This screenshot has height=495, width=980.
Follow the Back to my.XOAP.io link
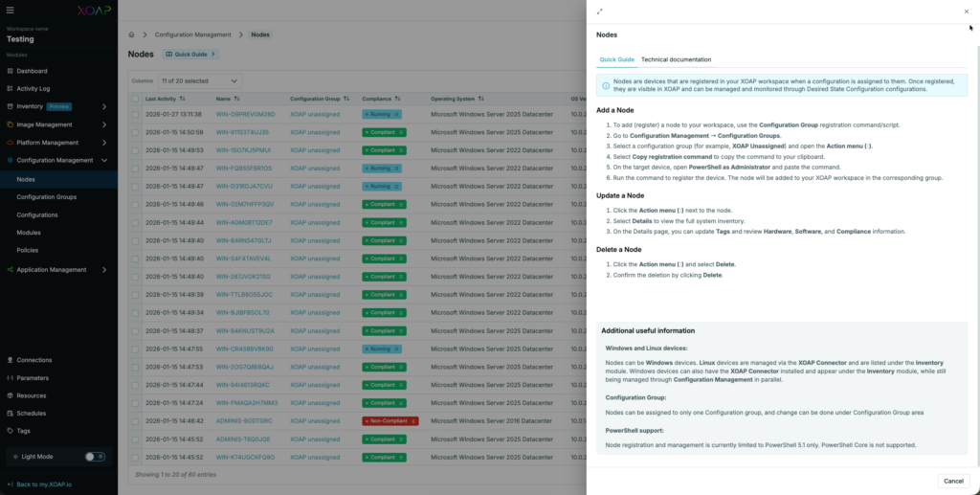(x=44, y=484)
